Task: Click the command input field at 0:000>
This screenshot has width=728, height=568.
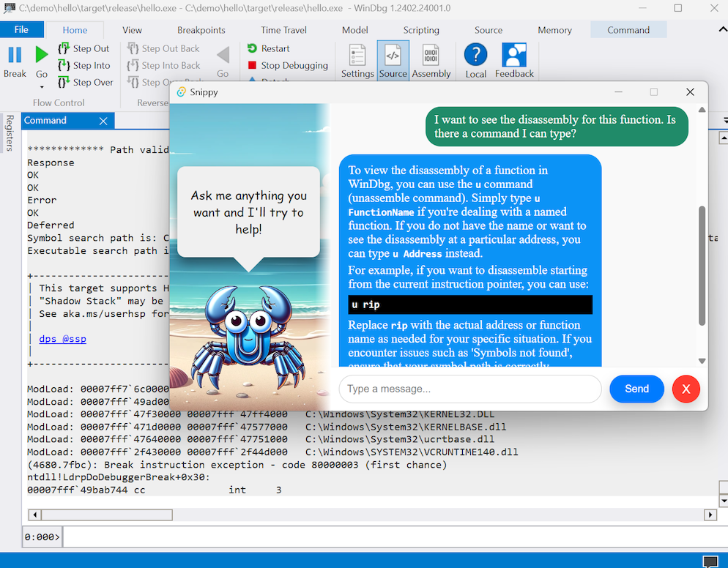Action: [395, 537]
